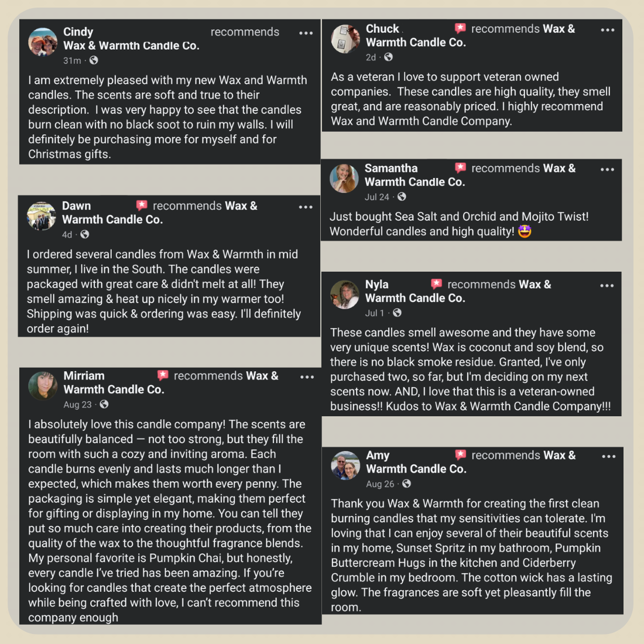Open the options menu on Cindy's review
The width and height of the screenshot is (644, 644).
click(x=306, y=33)
